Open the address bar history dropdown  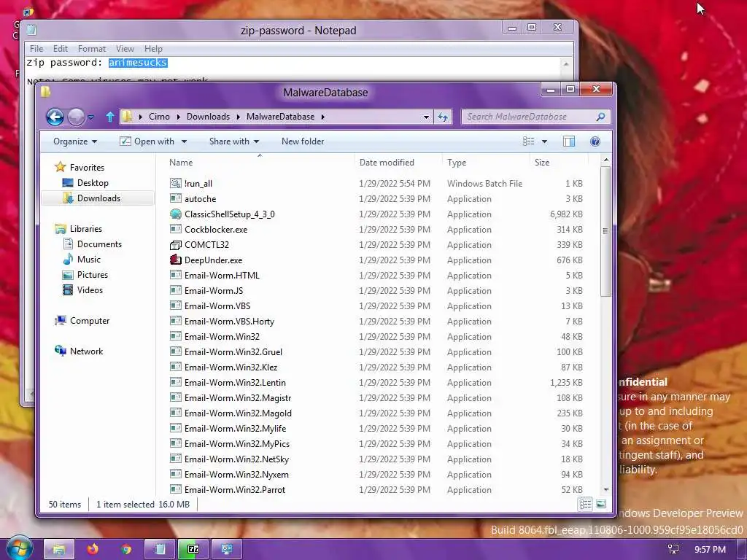[426, 117]
